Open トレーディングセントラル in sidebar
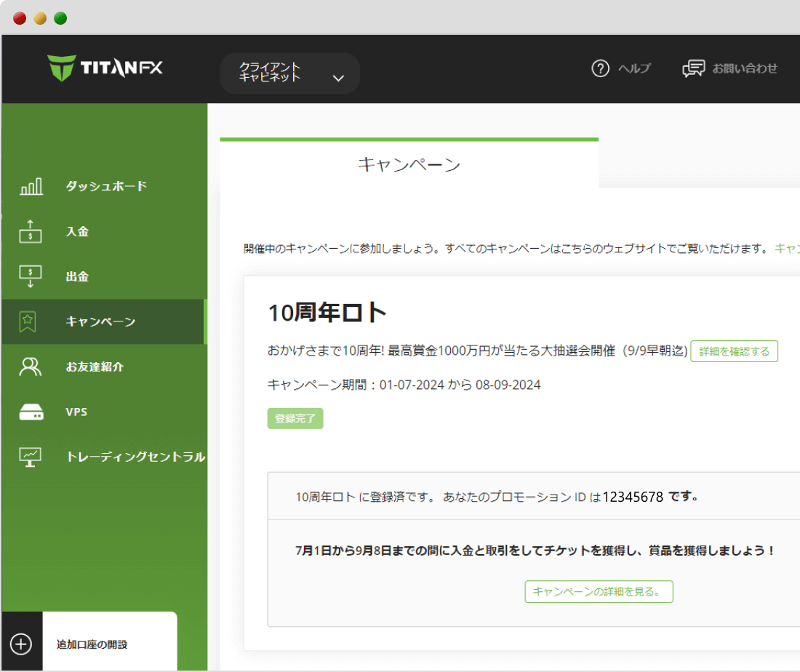 tap(136, 457)
